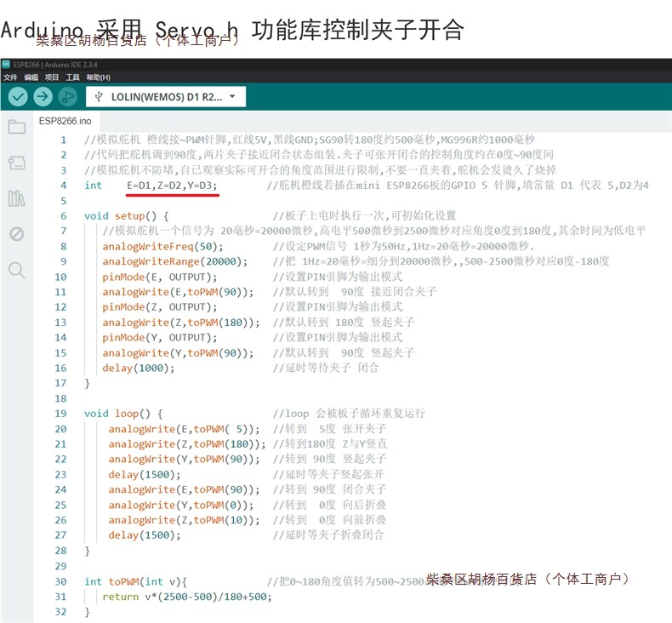Open the 帮助(H) menu
The width and height of the screenshot is (672, 623).
click(x=98, y=77)
